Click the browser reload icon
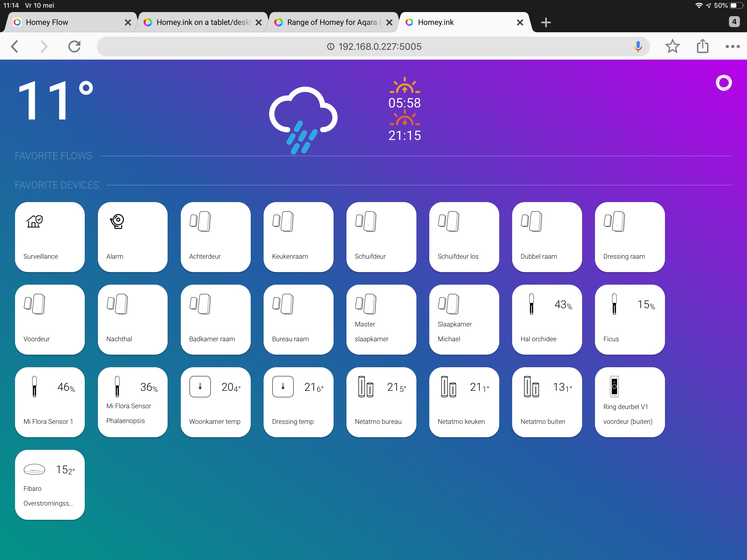747x560 pixels. pos(74,46)
